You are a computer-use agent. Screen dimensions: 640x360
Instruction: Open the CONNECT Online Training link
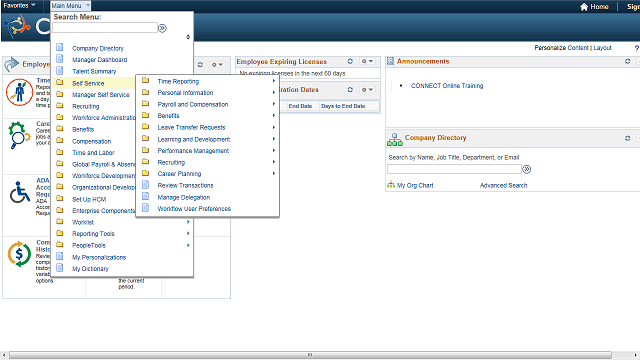coord(447,86)
